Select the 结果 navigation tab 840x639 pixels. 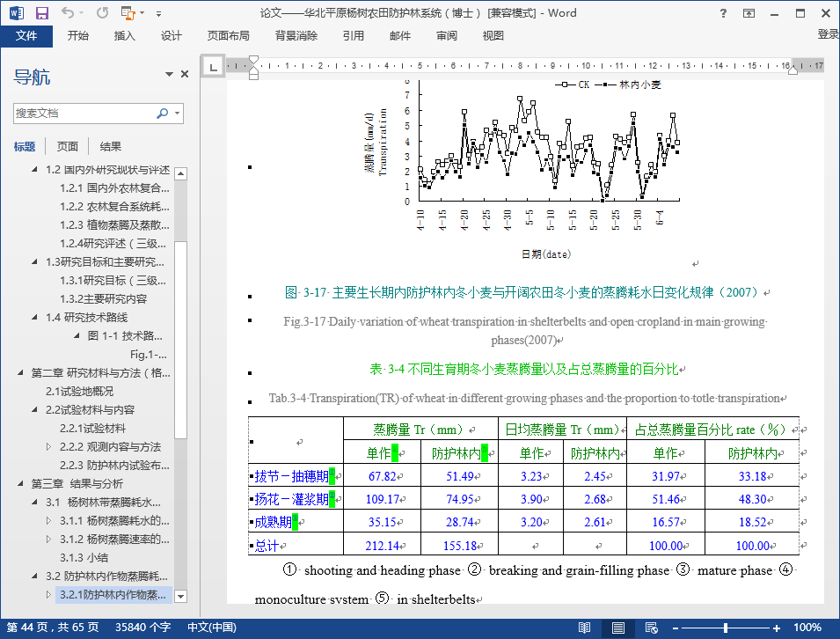click(110, 146)
